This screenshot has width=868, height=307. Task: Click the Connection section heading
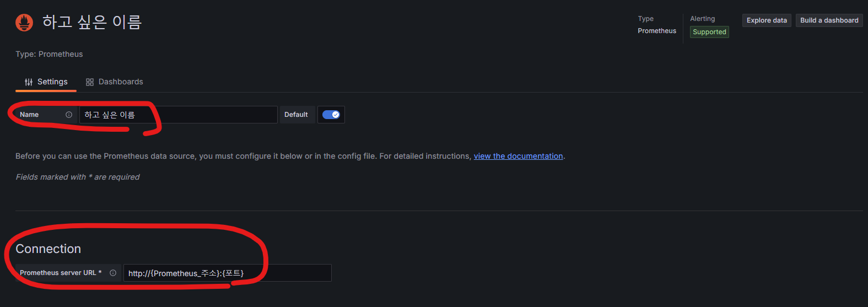pyautogui.click(x=48, y=249)
